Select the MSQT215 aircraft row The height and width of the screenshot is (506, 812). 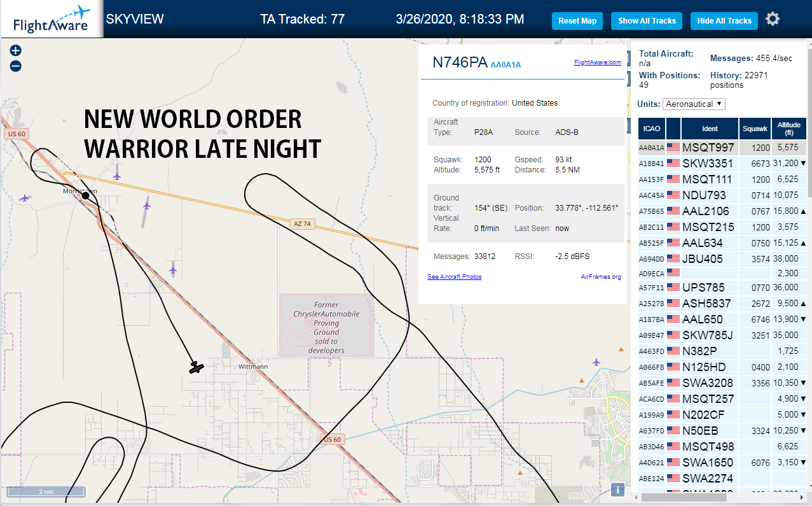[722, 227]
